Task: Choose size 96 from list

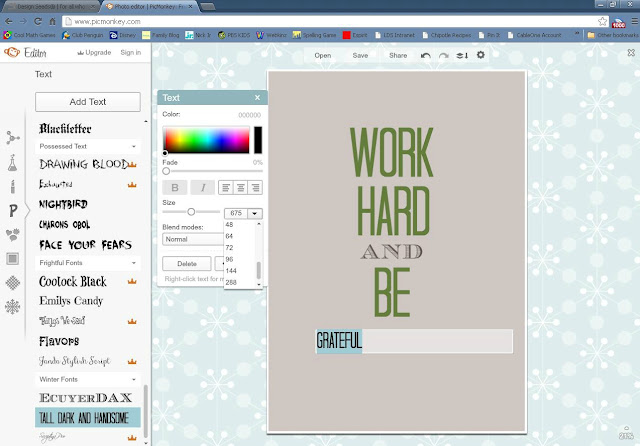Action: (x=229, y=259)
